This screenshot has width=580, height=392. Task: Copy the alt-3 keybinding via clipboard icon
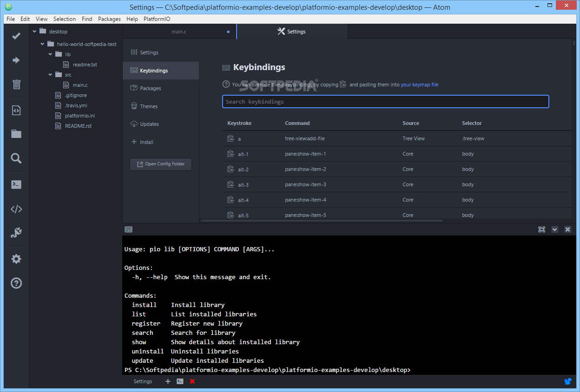(231, 184)
